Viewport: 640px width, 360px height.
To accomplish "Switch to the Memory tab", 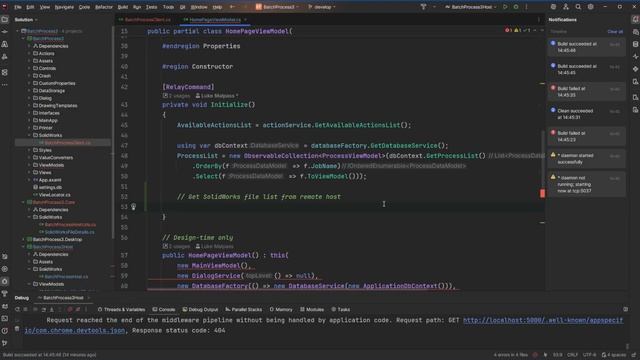I will (x=281, y=309).
